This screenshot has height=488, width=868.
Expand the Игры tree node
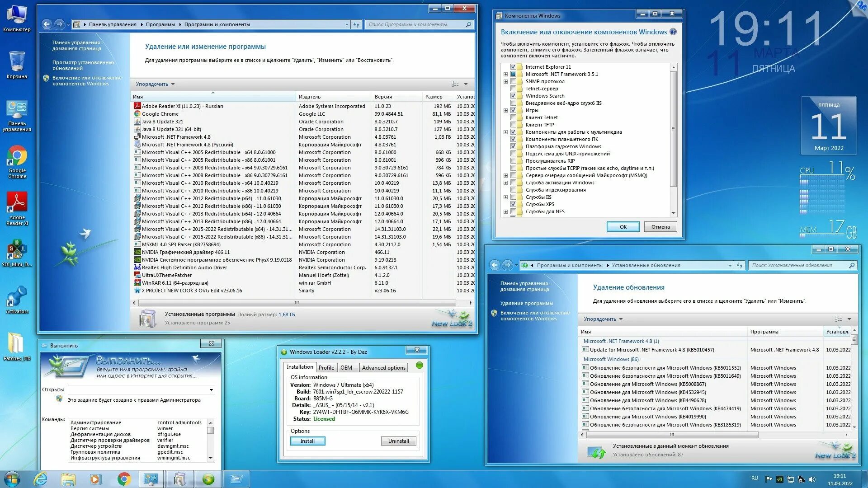pyautogui.click(x=505, y=110)
